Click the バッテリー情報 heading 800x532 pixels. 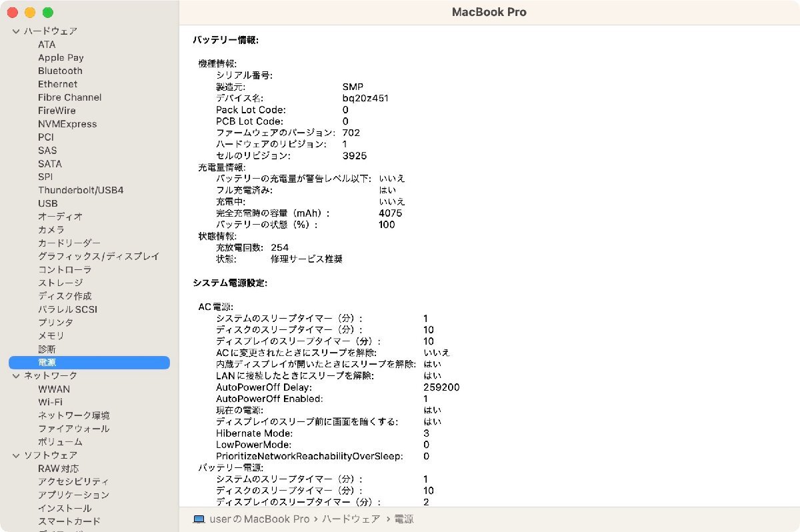click(x=225, y=40)
